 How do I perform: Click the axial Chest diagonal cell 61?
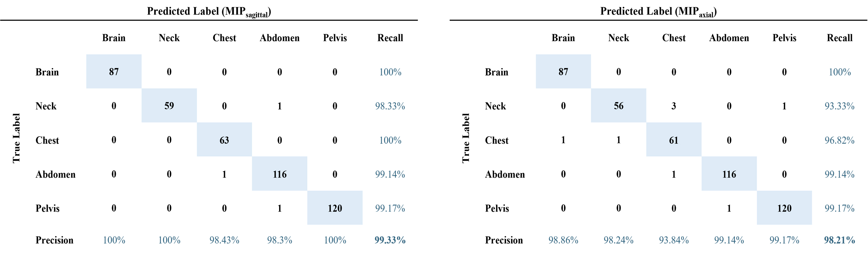tap(674, 139)
